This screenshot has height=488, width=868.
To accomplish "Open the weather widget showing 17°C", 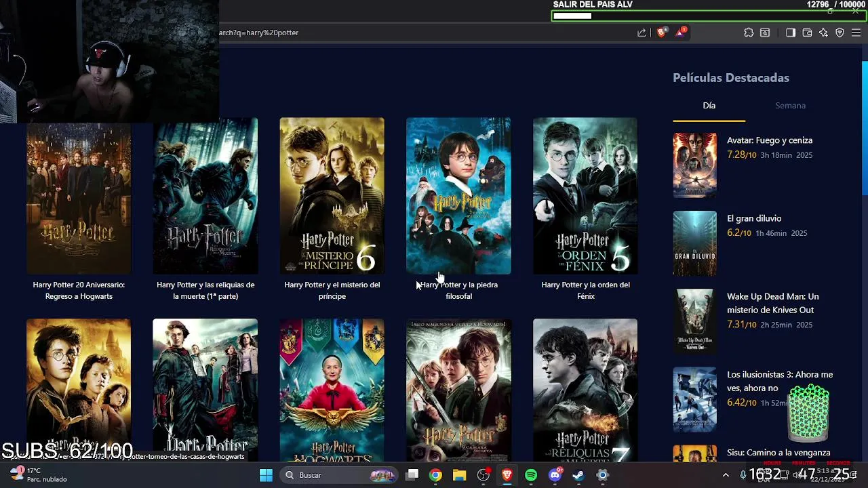I will pos(39,474).
